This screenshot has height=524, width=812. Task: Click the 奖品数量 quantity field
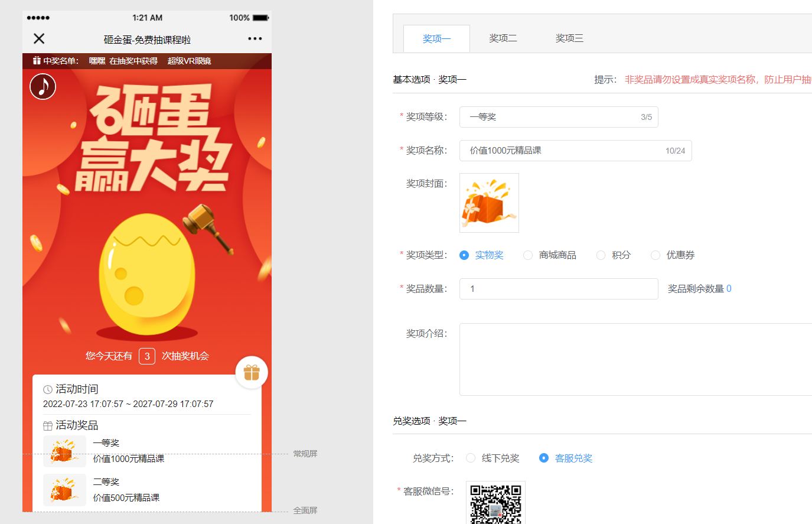point(559,289)
